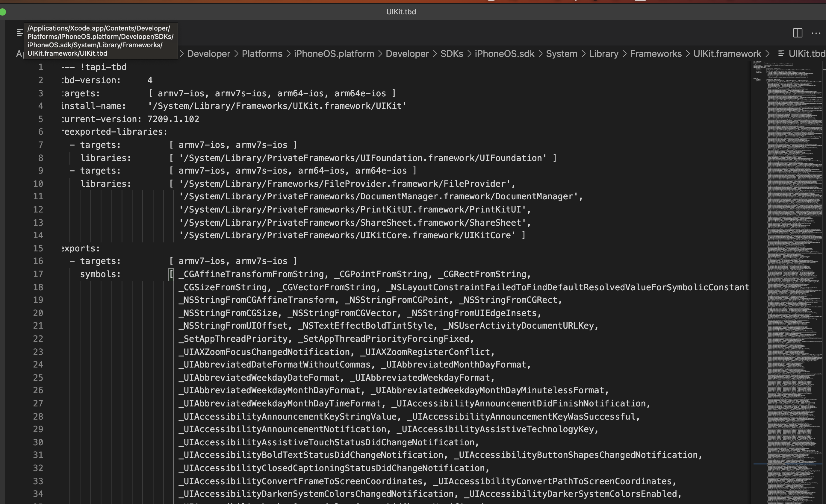Click the highlighted bracket before _CGAffineTransformFromString

pos(171,274)
